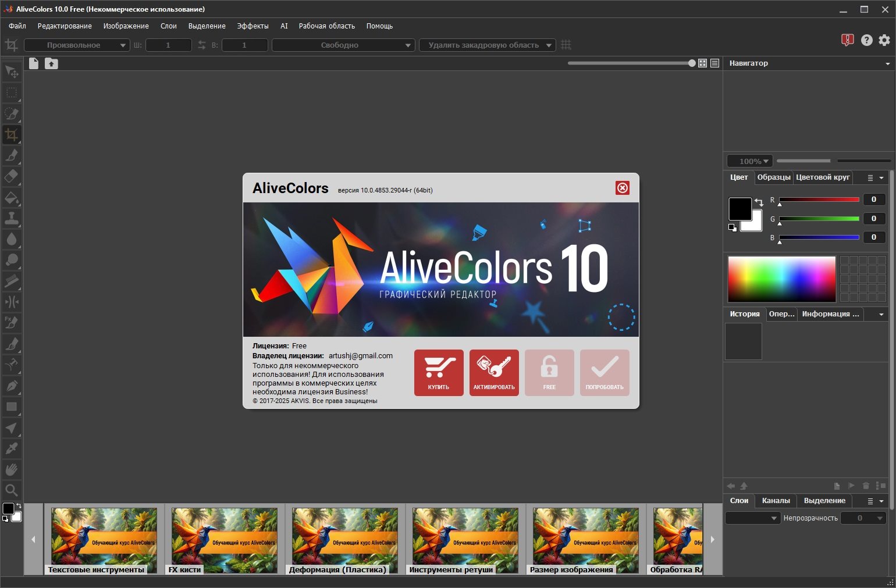Open the Эффекты menu
896x588 pixels.
click(x=253, y=26)
